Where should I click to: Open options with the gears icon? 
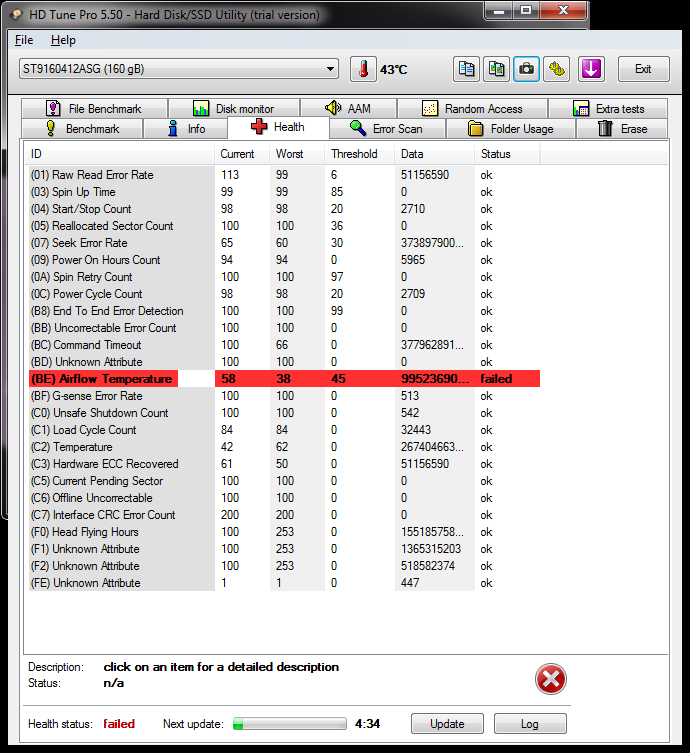point(557,69)
